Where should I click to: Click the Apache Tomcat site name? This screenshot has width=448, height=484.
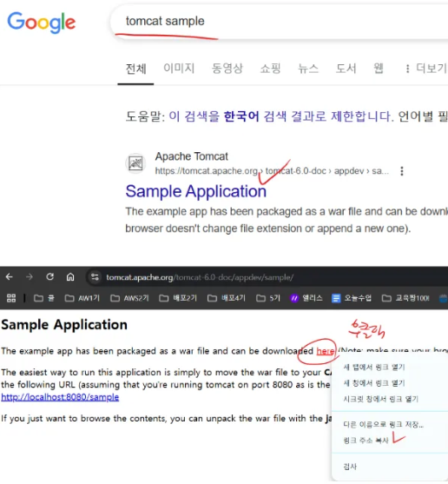pos(192,156)
